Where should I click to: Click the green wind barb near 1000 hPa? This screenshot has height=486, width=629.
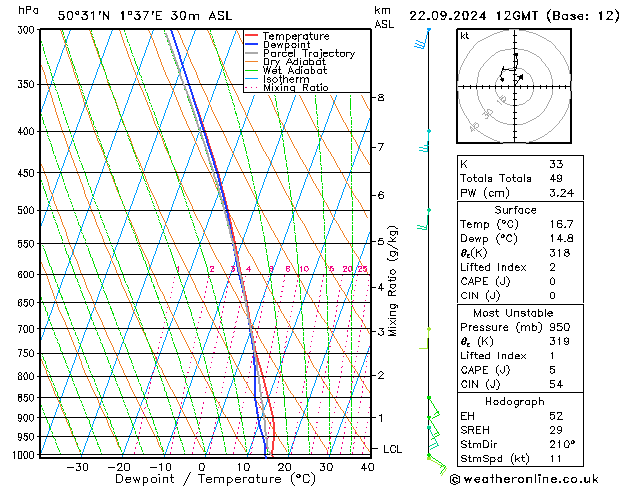437,463
